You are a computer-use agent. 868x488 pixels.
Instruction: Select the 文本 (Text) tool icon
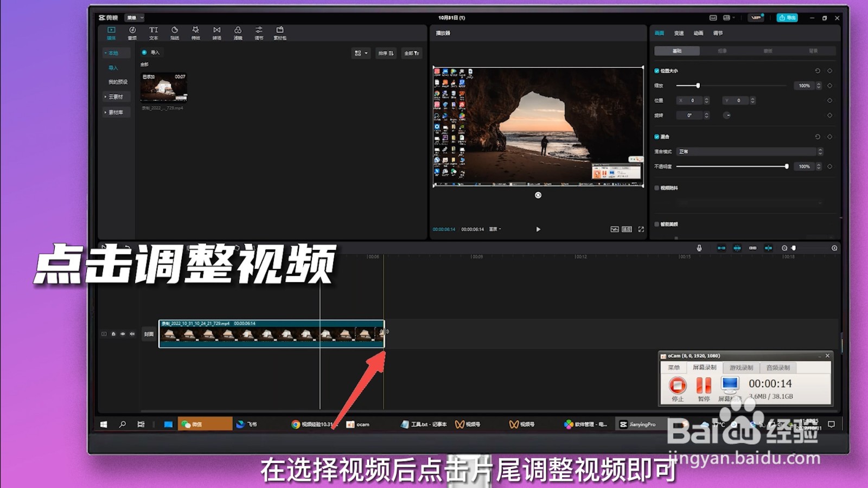pos(153,33)
